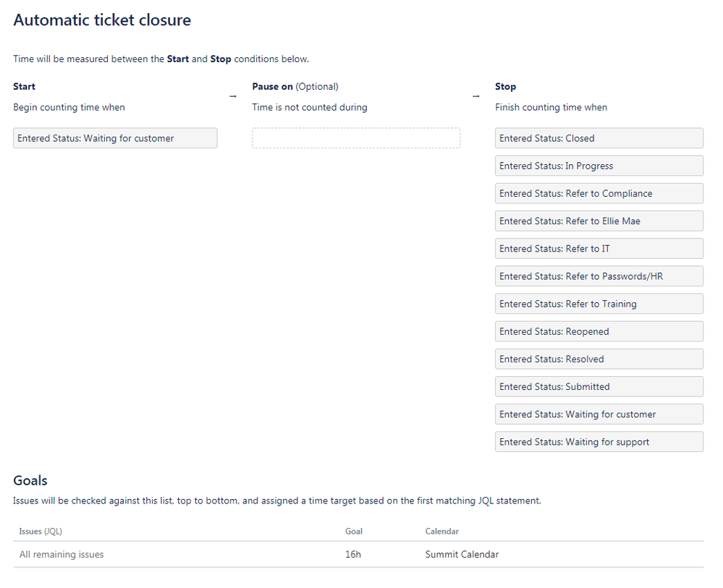Click Refer to Ellie Mae stop condition
The image size is (723, 588).
coord(599,221)
